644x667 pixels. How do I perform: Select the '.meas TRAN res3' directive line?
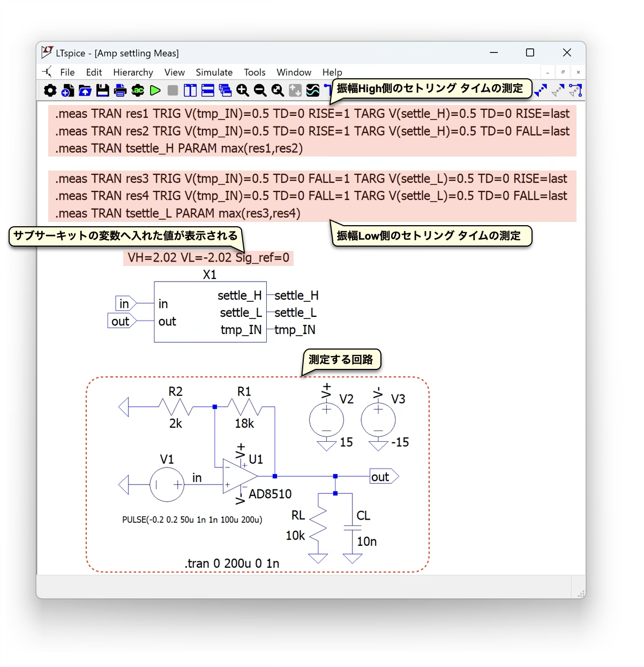click(311, 179)
